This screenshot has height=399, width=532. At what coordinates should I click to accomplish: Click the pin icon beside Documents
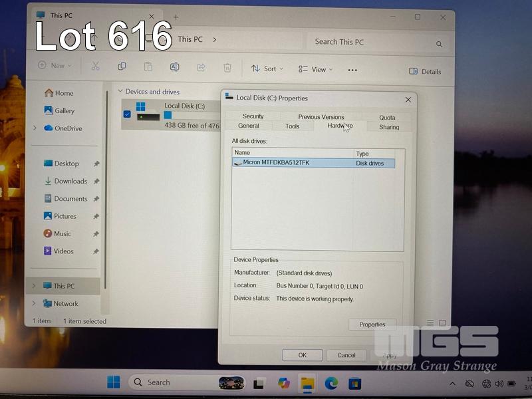96,199
